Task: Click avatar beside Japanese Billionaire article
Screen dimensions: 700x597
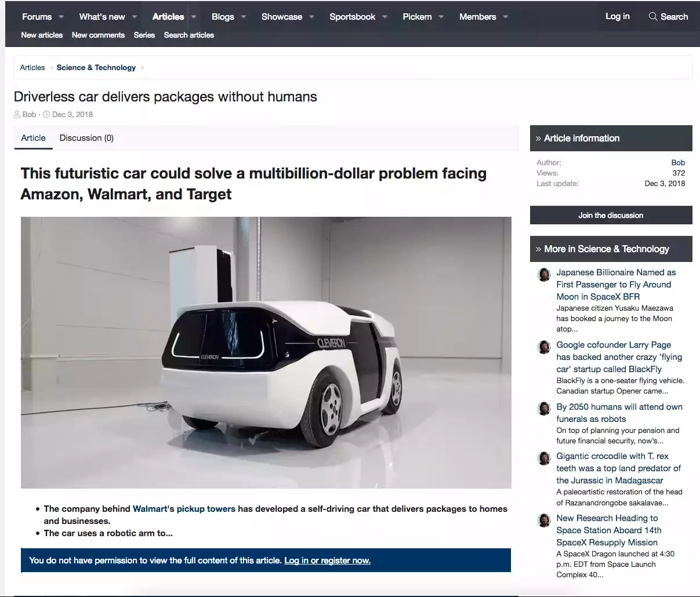Action: tap(544, 274)
